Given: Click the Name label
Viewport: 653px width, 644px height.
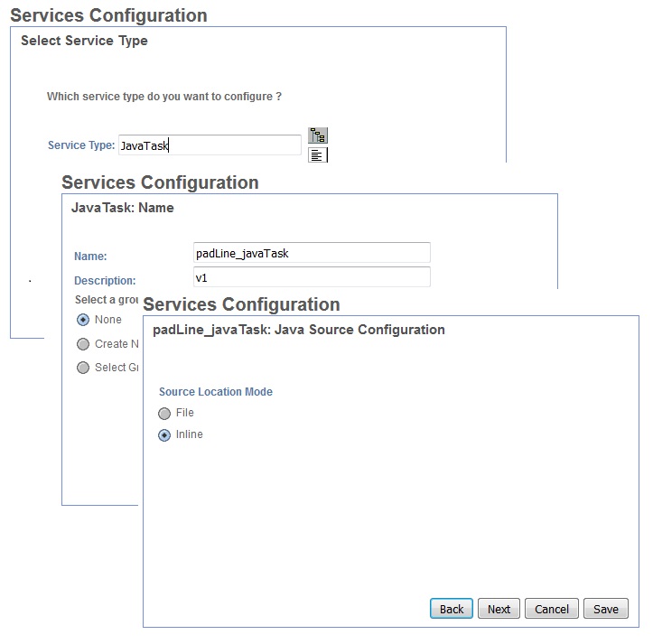Looking at the screenshot, I should click(90, 257).
